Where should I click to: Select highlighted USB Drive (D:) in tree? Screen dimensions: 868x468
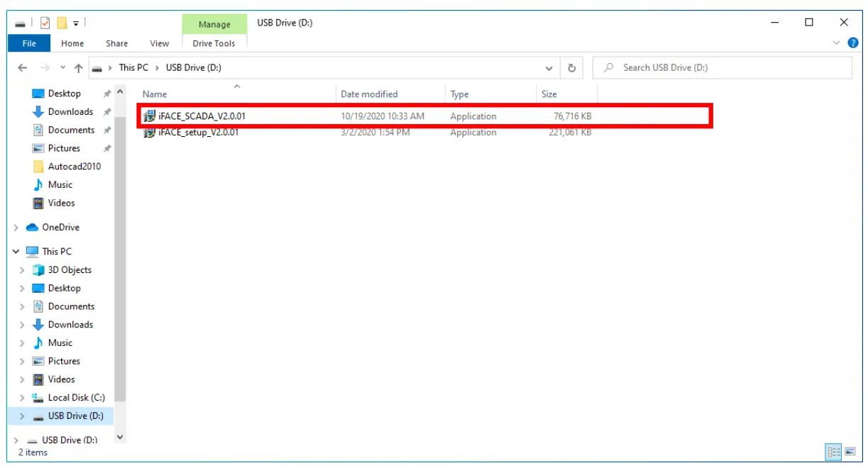[75, 416]
